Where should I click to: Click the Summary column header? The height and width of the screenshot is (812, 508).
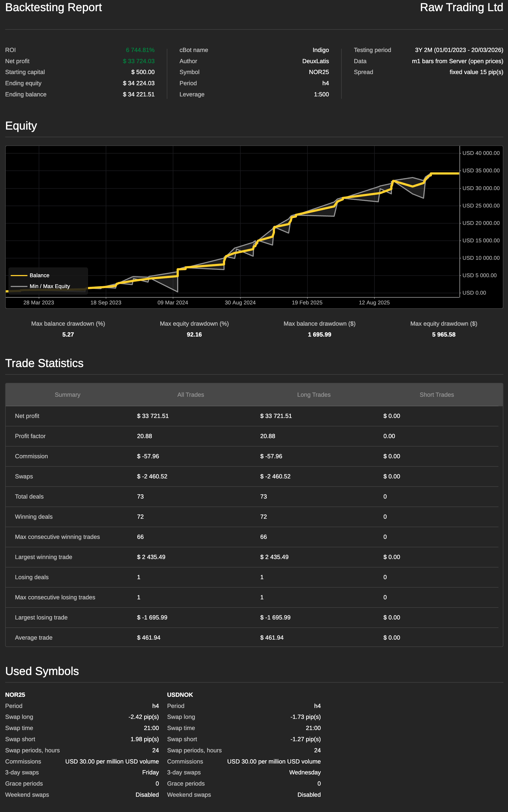tap(68, 395)
